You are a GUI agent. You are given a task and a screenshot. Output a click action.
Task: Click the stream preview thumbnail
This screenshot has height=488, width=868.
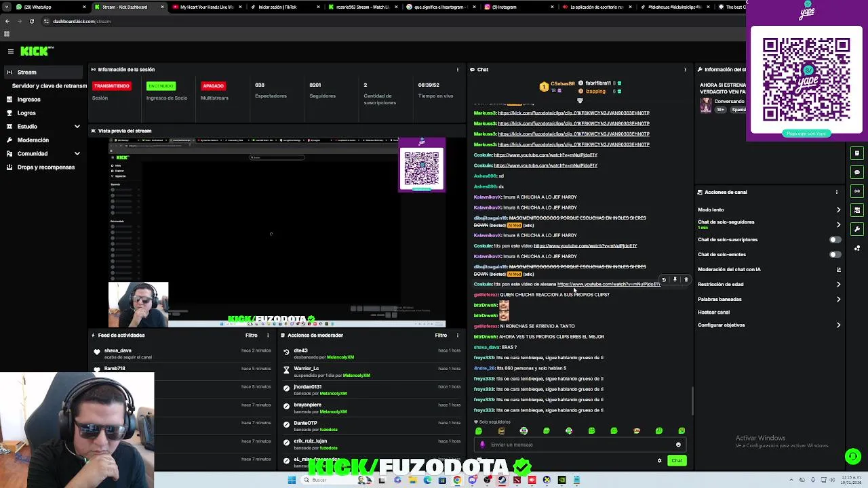click(x=277, y=232)
